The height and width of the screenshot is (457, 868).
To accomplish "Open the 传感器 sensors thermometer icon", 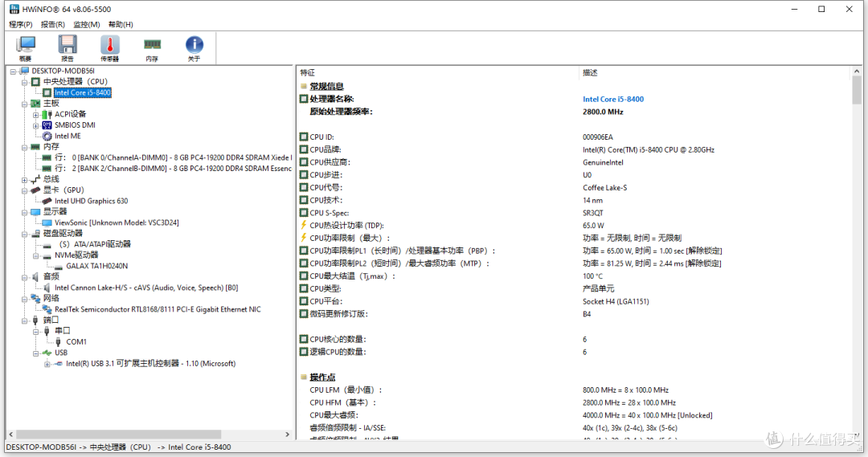I will [x=109, y=47].
